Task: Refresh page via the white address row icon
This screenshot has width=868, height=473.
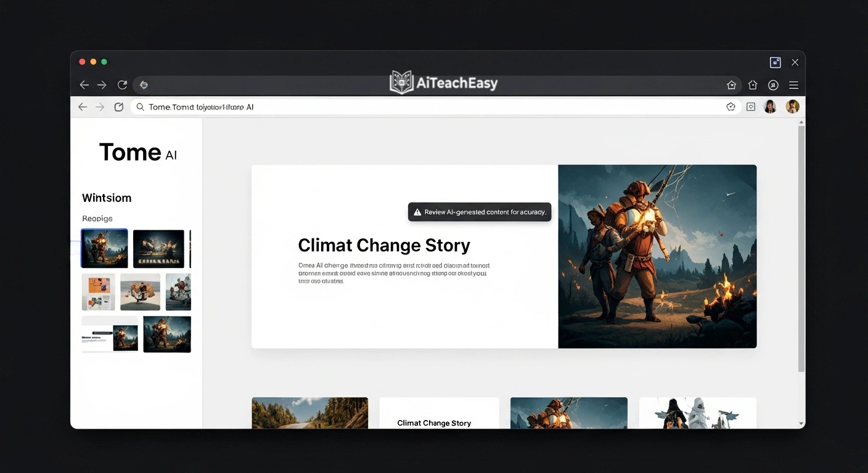Action: [x=119, y=107]
